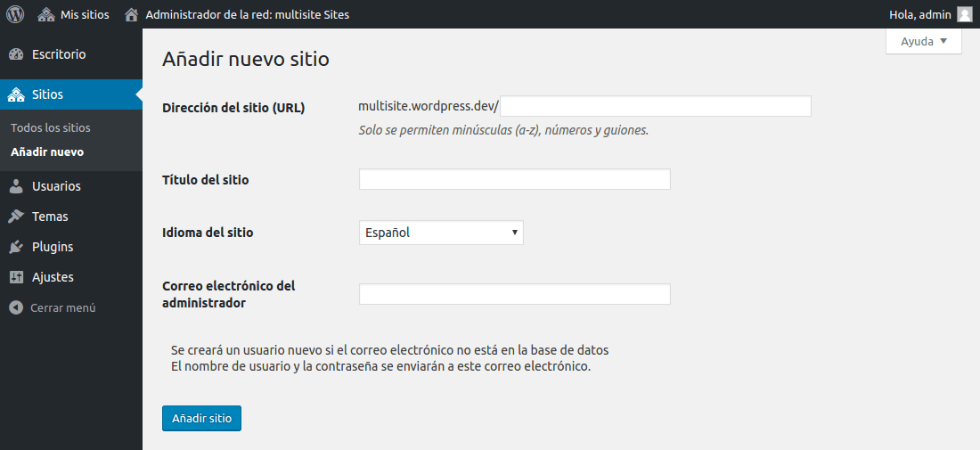Open Mis sitios houses icon
Screen dimensions: 980x450
46,14
